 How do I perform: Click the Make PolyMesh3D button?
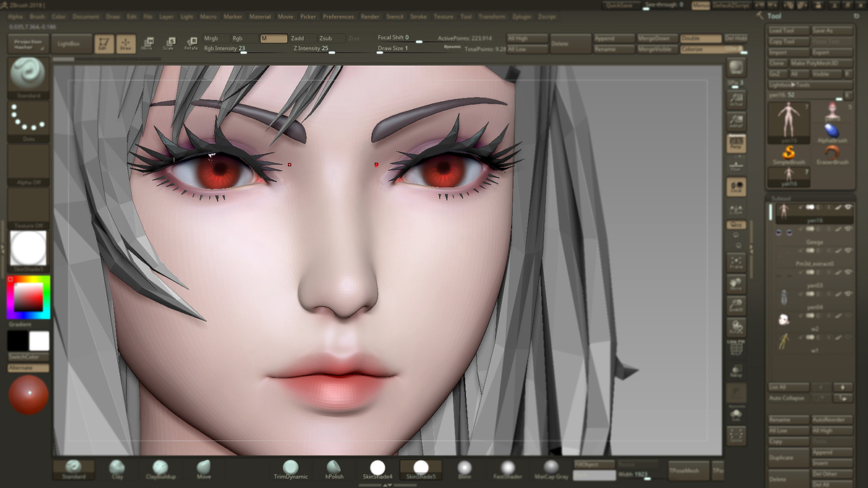click(820, 63)
